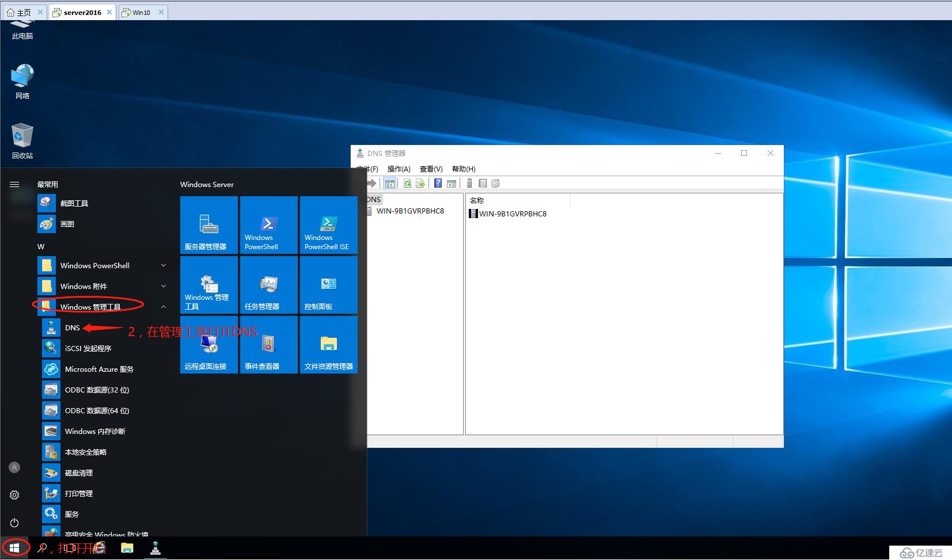Select WIN-9B1GVRPBHC8 in the DNS tree
The width and height of the screenshot is (952, 560).
[410, 211]
